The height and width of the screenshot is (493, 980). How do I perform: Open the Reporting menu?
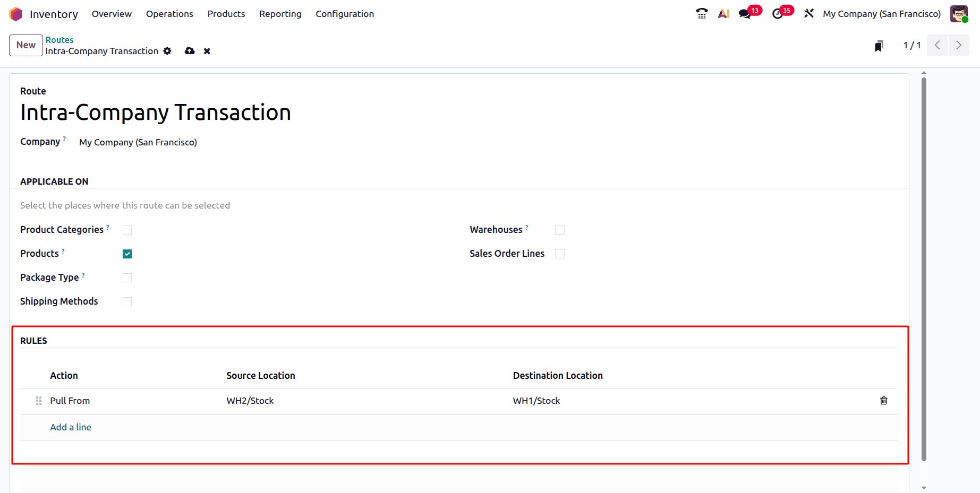click(x=280, y=14)
